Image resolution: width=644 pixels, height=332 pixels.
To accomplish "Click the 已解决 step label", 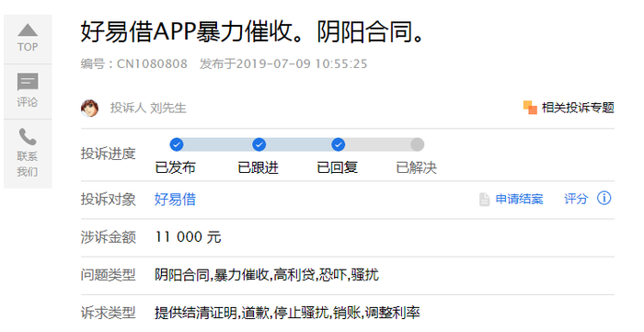I will 416,167.
